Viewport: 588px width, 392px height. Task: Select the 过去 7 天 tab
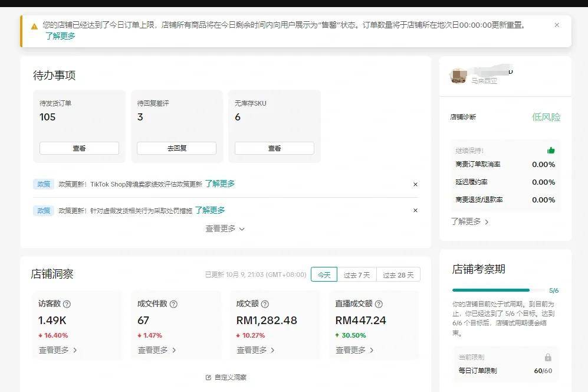(x=357, y=275)
